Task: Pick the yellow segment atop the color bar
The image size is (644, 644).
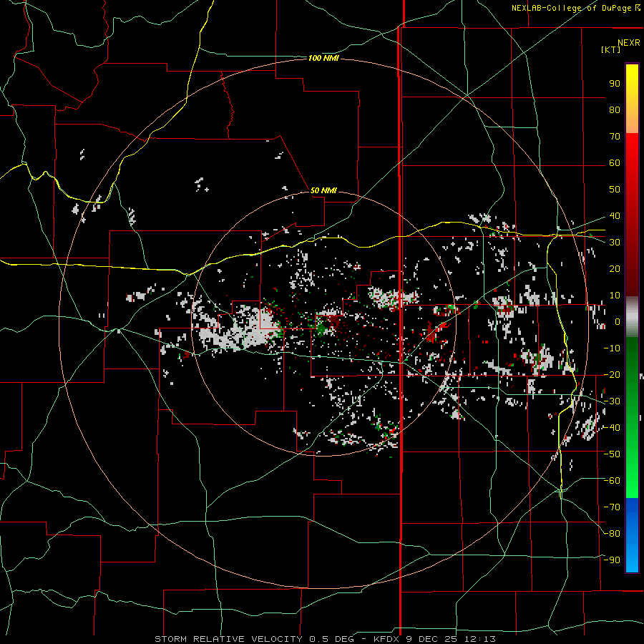Action: (x=632, y=99)
